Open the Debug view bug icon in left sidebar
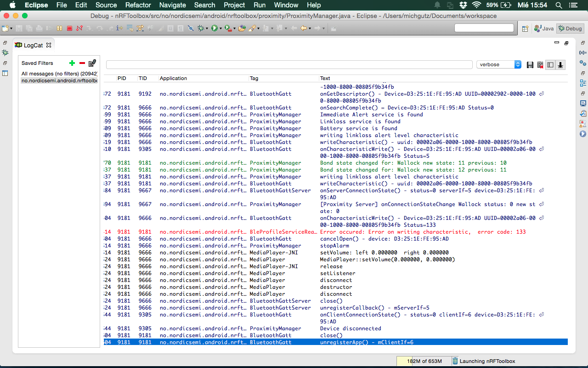588x368 pixels. (5, 53)
